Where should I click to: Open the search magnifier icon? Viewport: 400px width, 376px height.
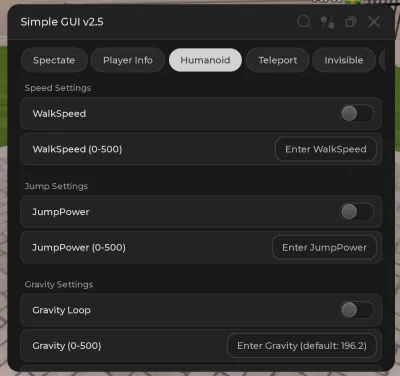(x=304, y=22)
